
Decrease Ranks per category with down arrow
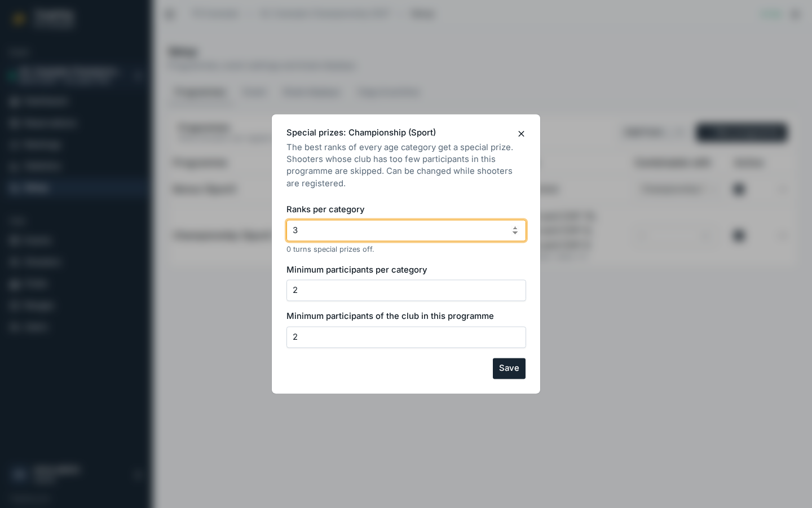pyautogui.click(x=515, y=233)
